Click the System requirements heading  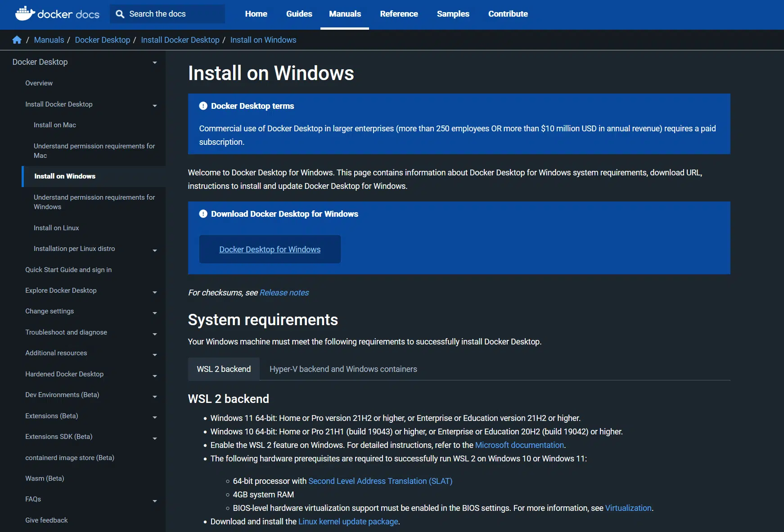[263, 320]
